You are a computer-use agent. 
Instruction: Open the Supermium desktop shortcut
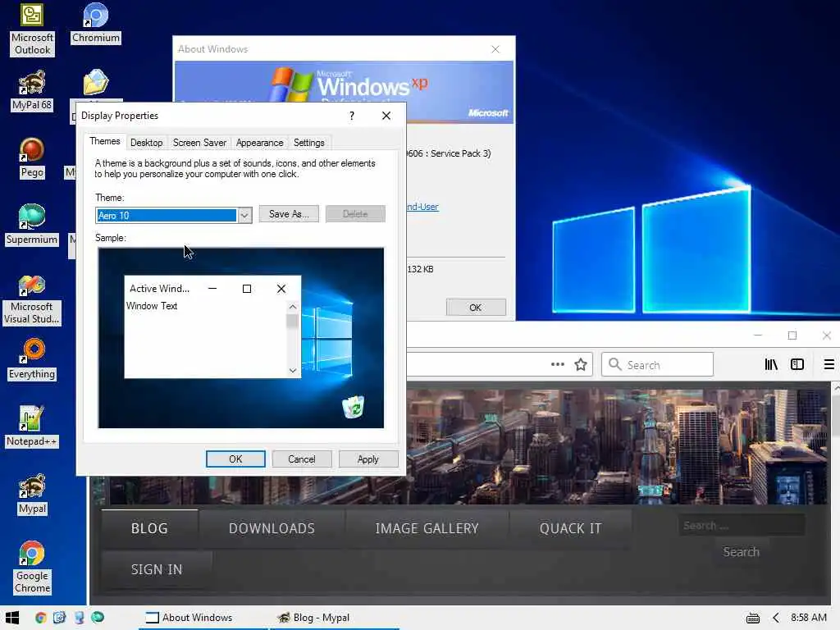point(32,225)
